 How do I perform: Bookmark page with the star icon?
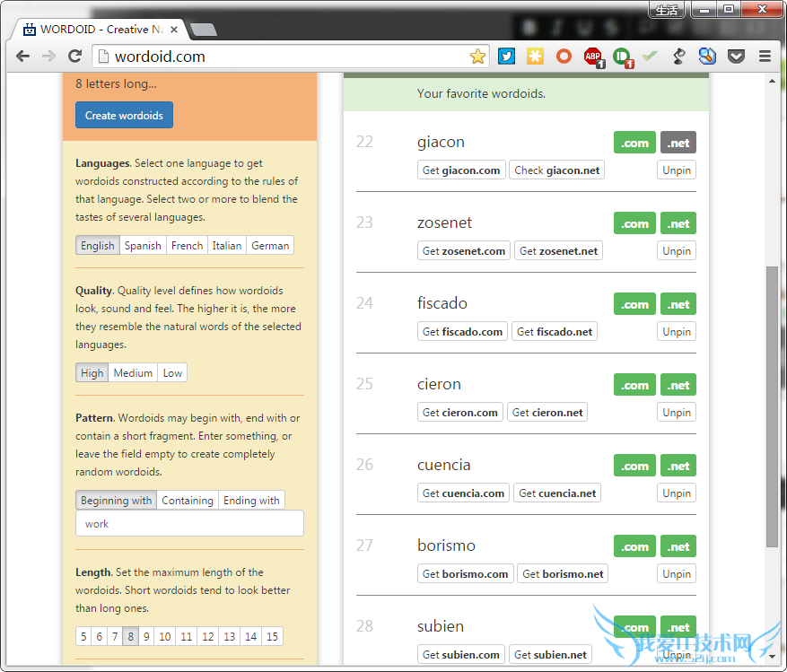pos(477,57)
